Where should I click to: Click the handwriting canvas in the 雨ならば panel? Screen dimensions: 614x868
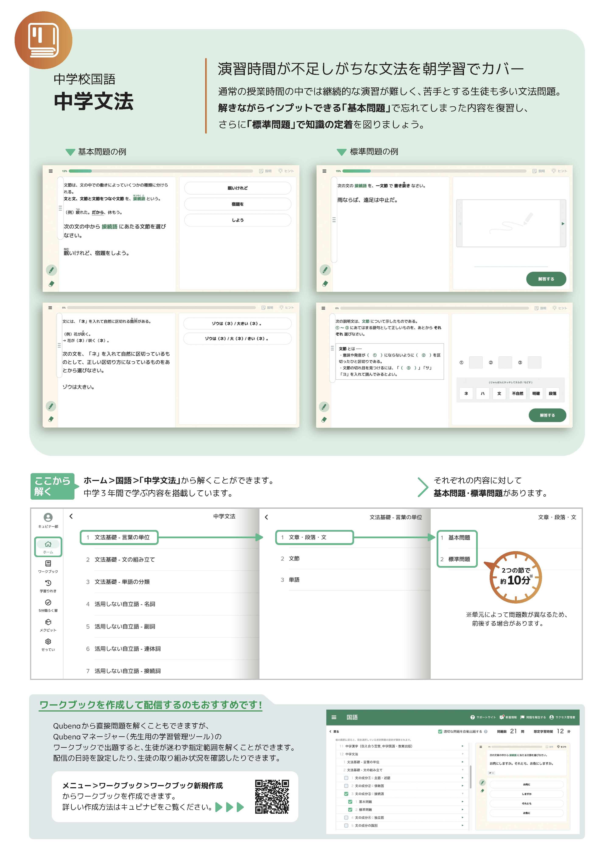pyautogui.click(x=511, y=224)
